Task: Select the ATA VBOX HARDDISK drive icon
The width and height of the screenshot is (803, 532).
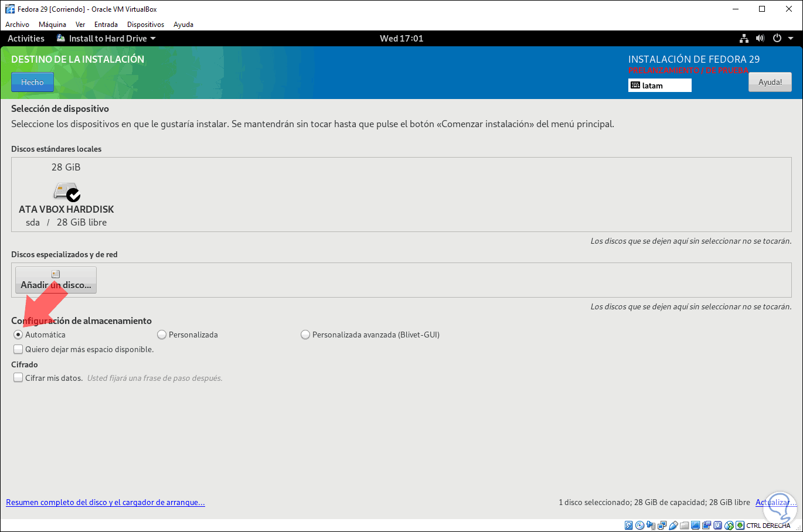Action: tap(66, 191)
